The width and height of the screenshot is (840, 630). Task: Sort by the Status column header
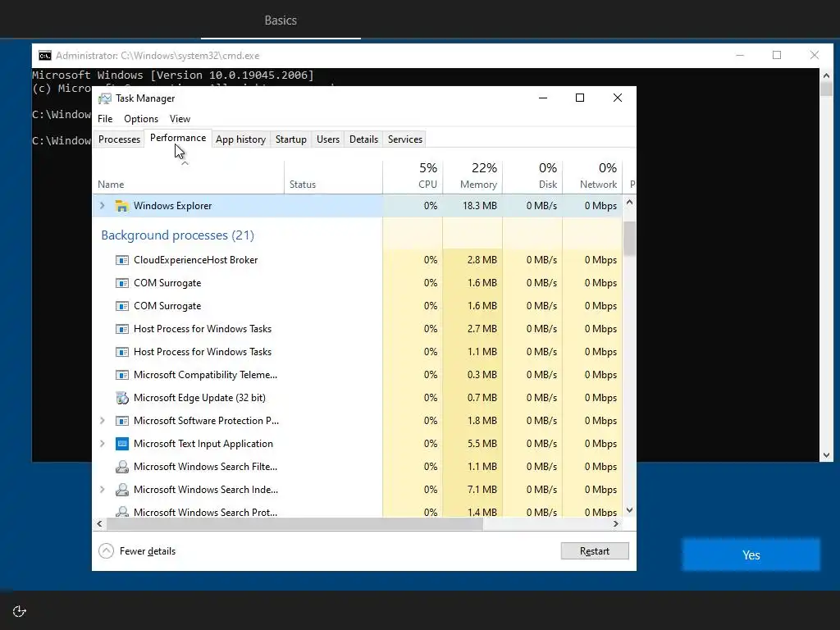[333, 177]
